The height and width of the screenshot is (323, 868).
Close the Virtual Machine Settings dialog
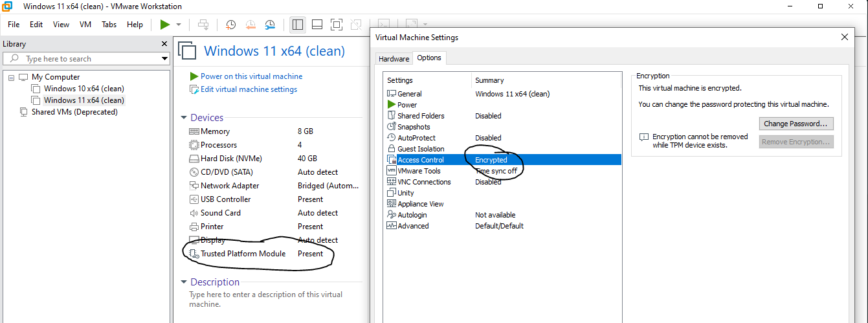(x=844, y=38)
